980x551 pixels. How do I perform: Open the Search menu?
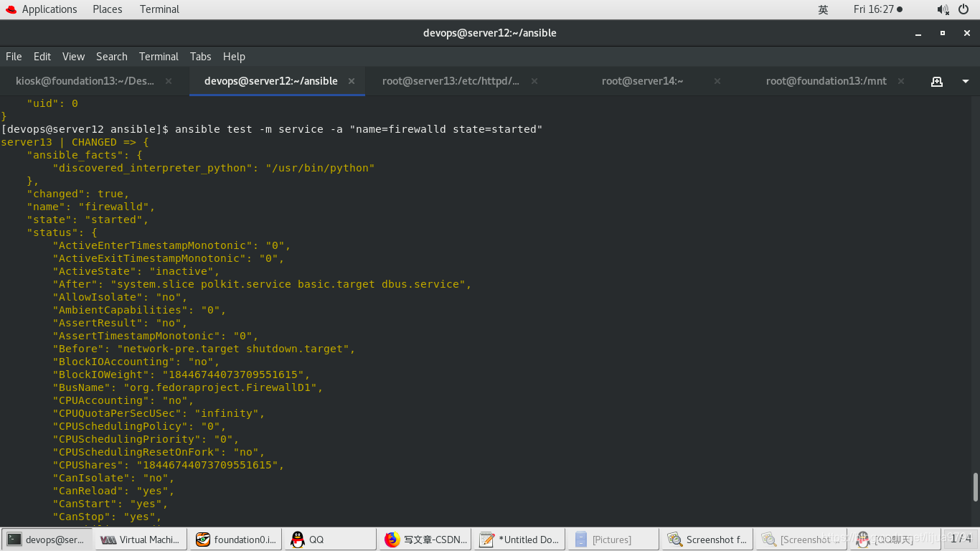click(112, 57)
